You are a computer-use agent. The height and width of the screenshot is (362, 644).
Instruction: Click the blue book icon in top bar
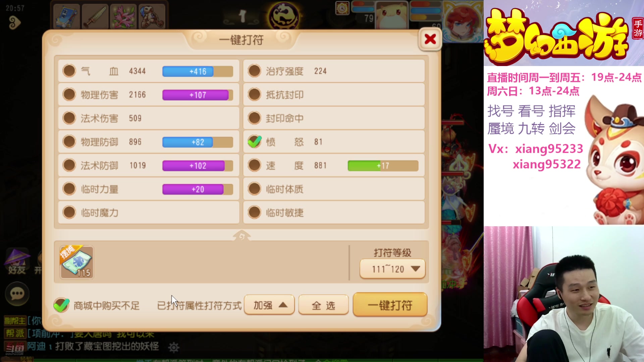pyautogui.click(x=67, y=16)
